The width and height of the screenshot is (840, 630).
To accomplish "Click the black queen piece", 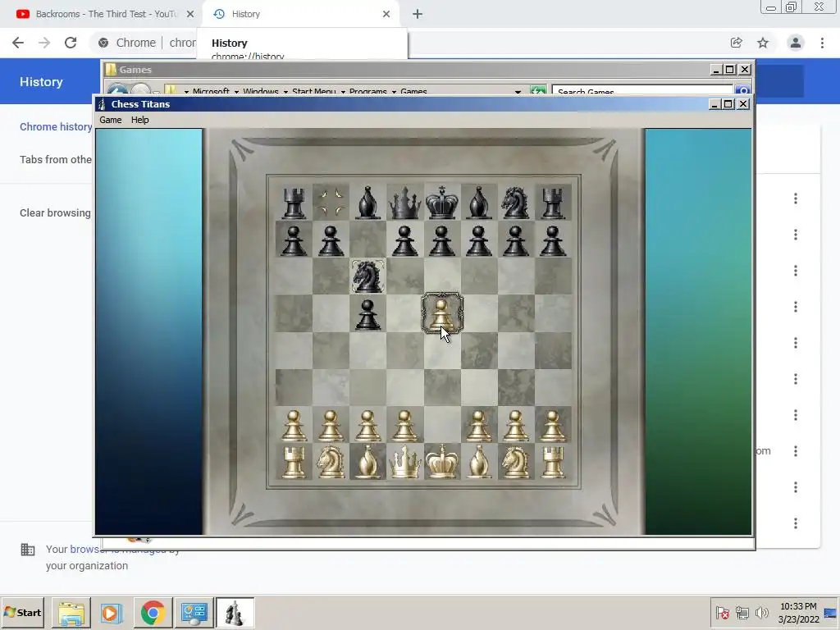I will [404, 203].
